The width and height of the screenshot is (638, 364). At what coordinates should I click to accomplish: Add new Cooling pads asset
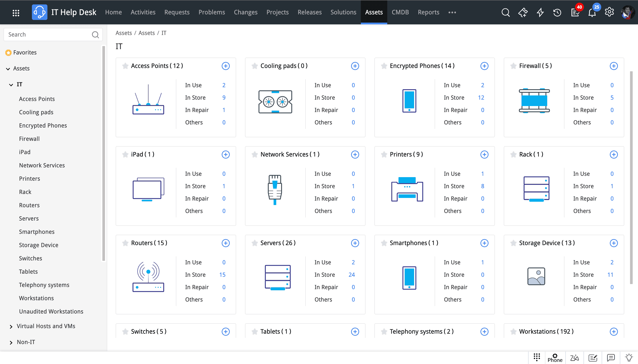(355, 66)
